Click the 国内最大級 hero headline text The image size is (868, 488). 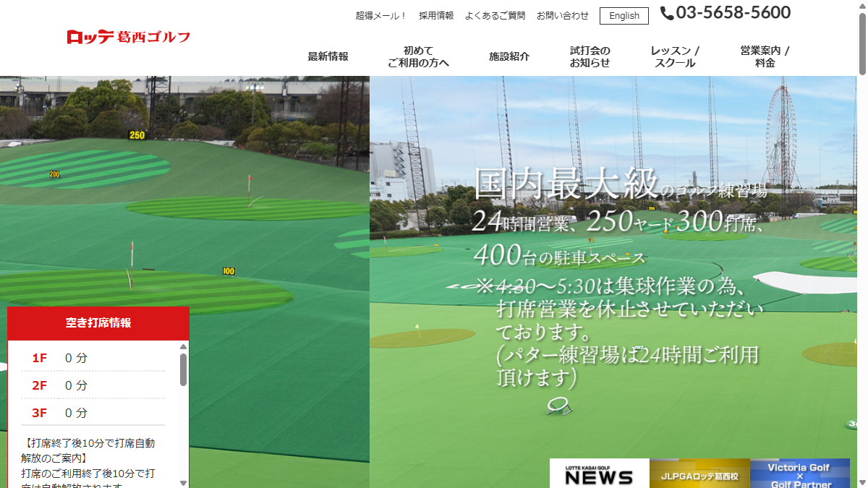point(566,184)
